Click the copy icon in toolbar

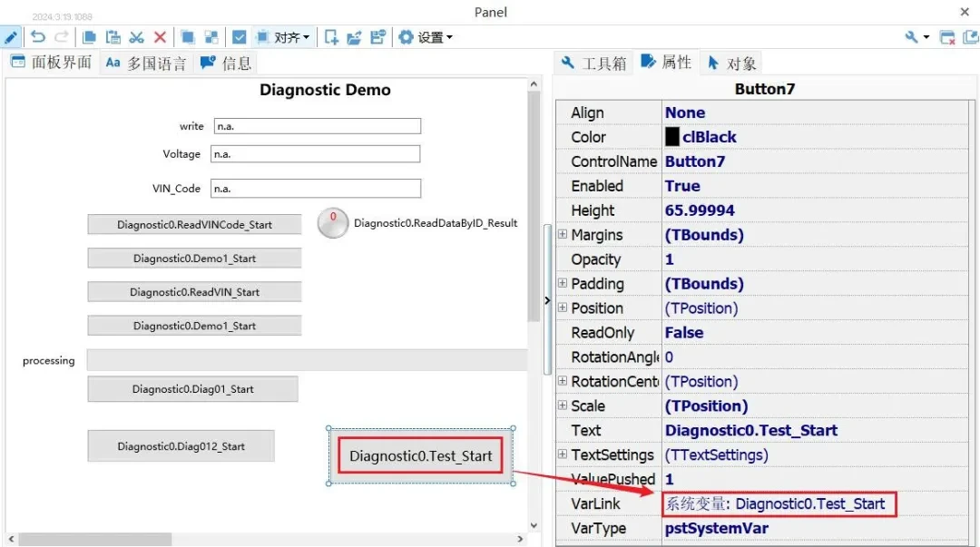pos(89,37)
